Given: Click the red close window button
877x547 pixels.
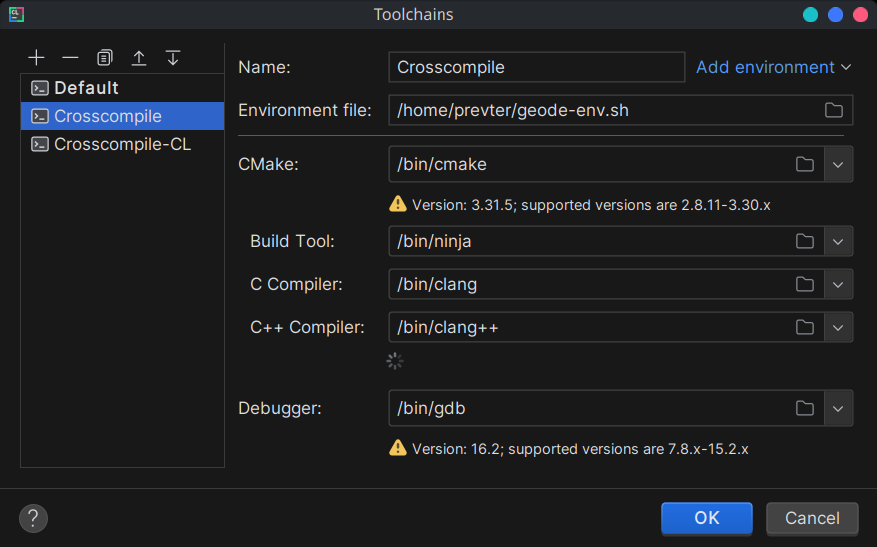Looking at the screenshot, I should click(860, 15).
